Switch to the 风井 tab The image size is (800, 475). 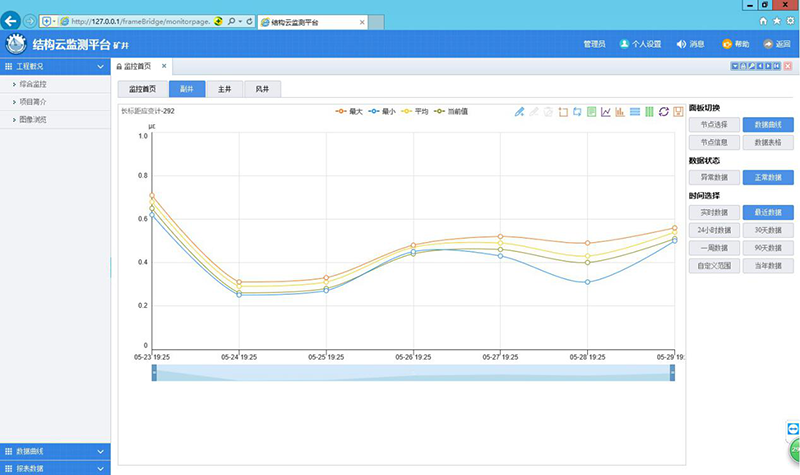(262, 89)
